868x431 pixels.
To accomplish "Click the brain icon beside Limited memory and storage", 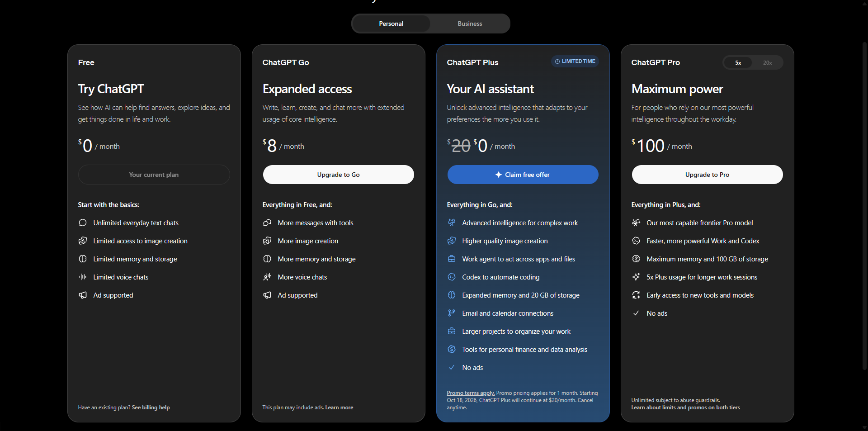I will tap(83, 259).
